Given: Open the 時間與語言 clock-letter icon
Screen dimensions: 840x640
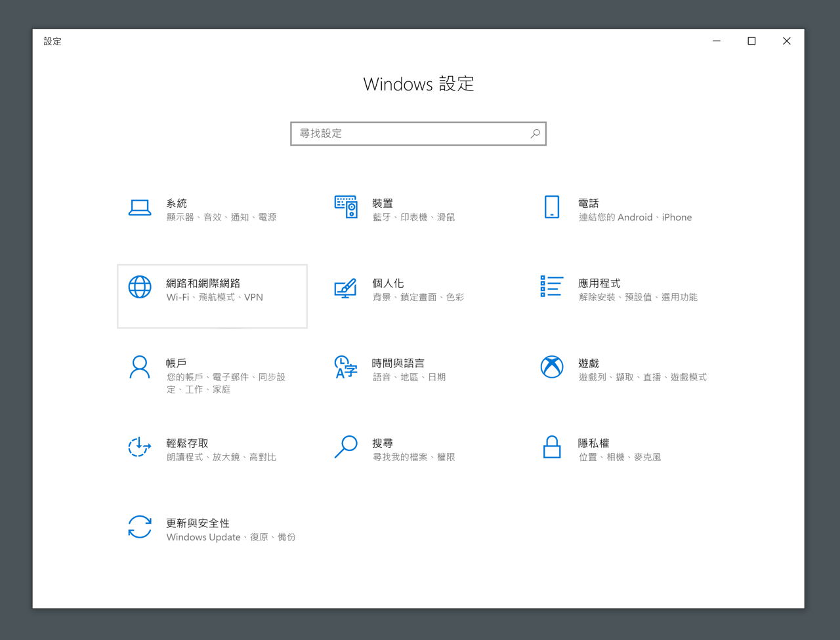Looking at the screenshot, I should [345, 367].
